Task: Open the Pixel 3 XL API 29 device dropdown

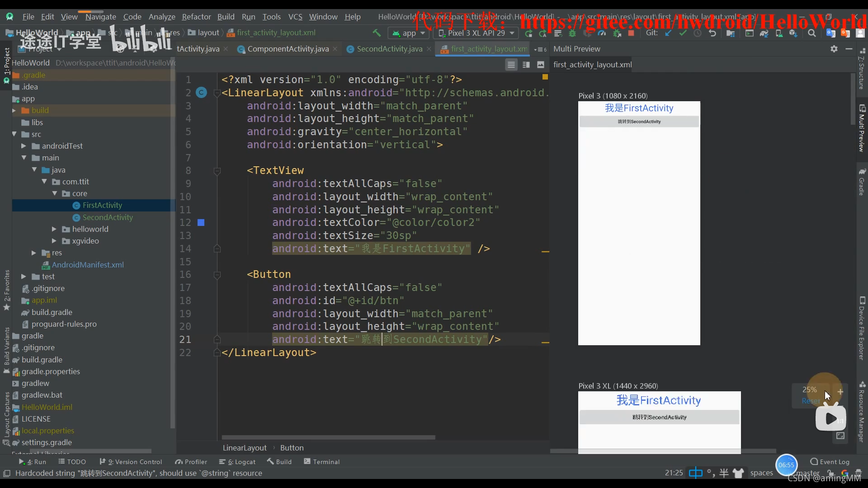Action: pos(476,33)
